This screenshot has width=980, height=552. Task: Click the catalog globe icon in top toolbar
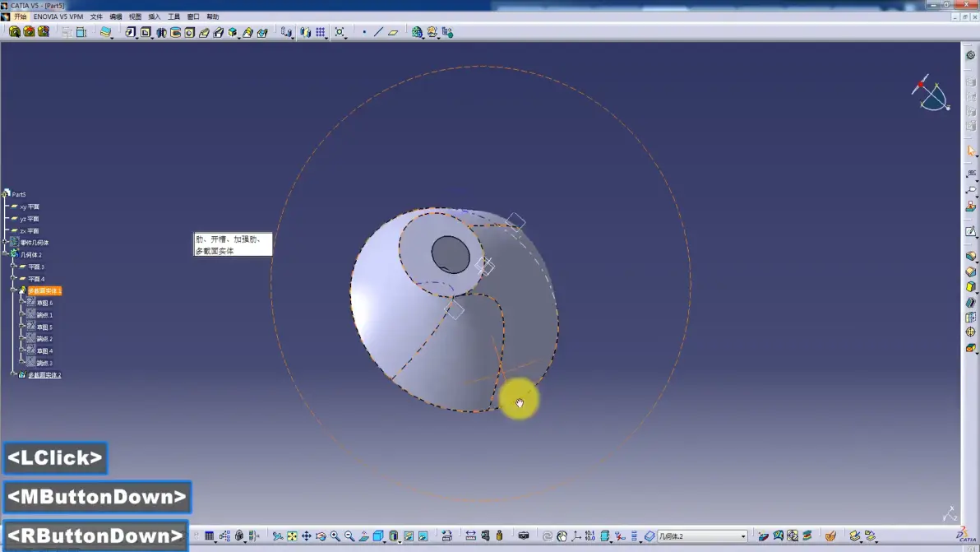point(417,32)
